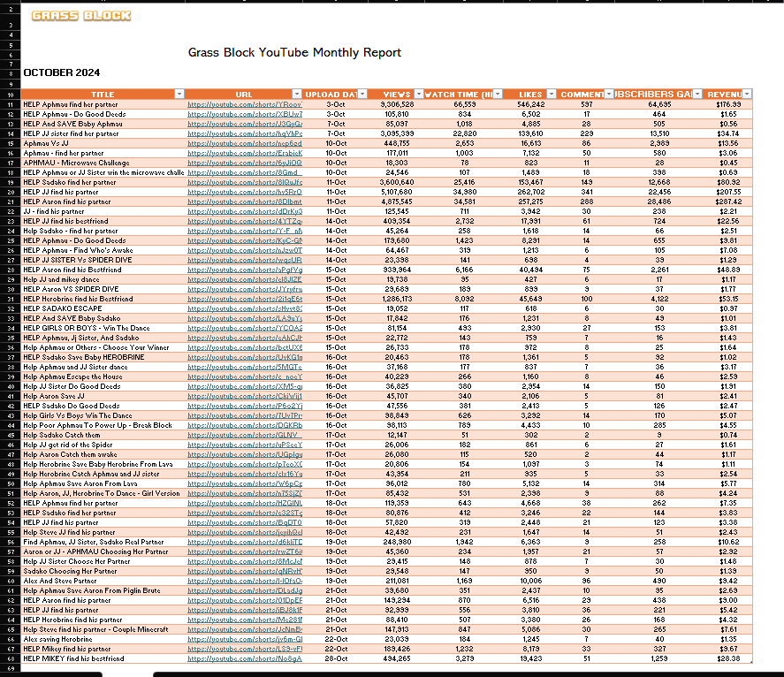Open the link for 'HELP Aaron VS SPIDER DIVE'
Viewport: 784px width, 677px height.
tap(245, 289)
